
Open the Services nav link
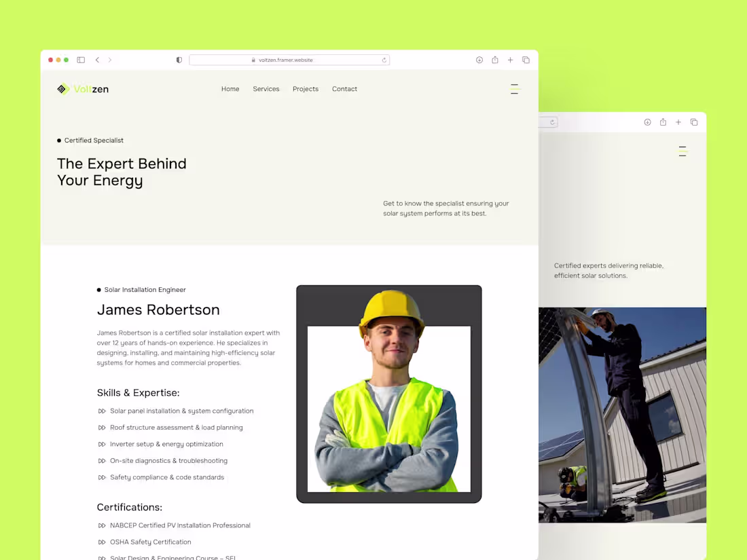266,89
